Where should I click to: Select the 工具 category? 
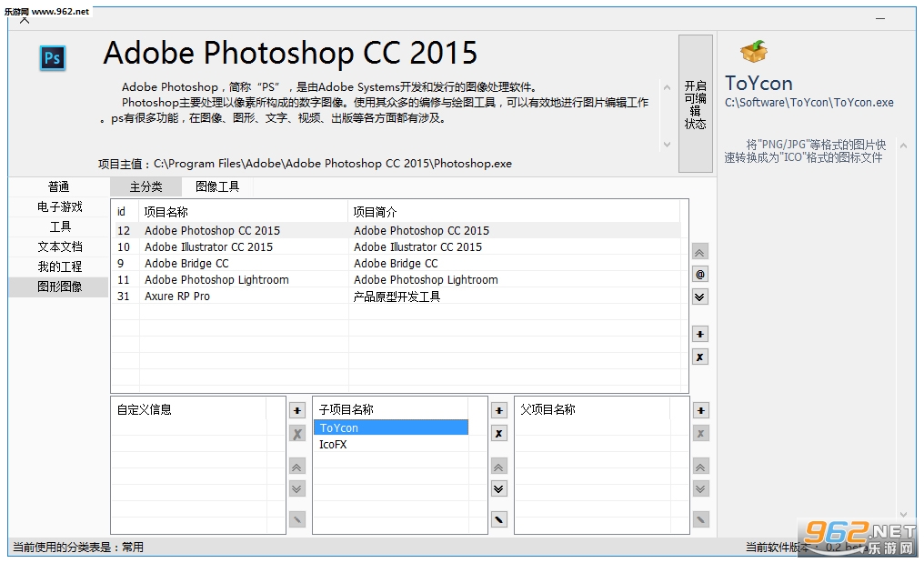click(59, 227)
